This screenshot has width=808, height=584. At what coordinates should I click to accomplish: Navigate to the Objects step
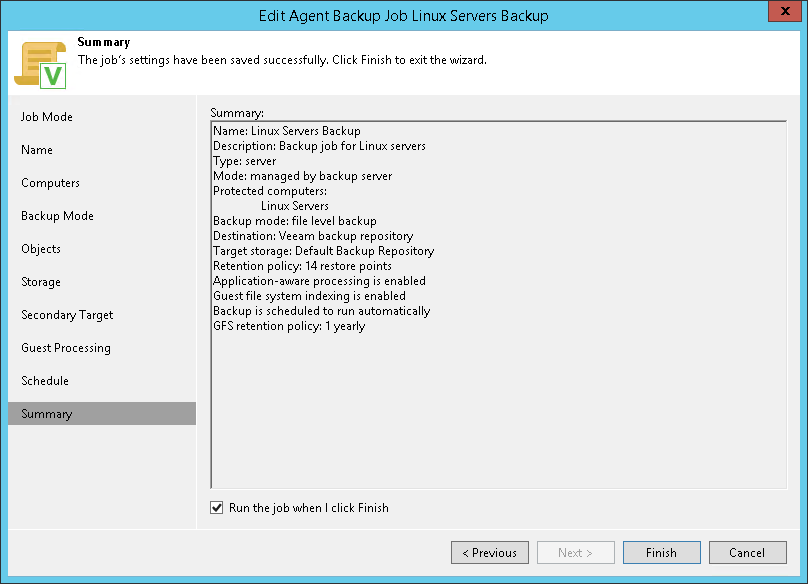pyautogui.click(x=41, y=249)
